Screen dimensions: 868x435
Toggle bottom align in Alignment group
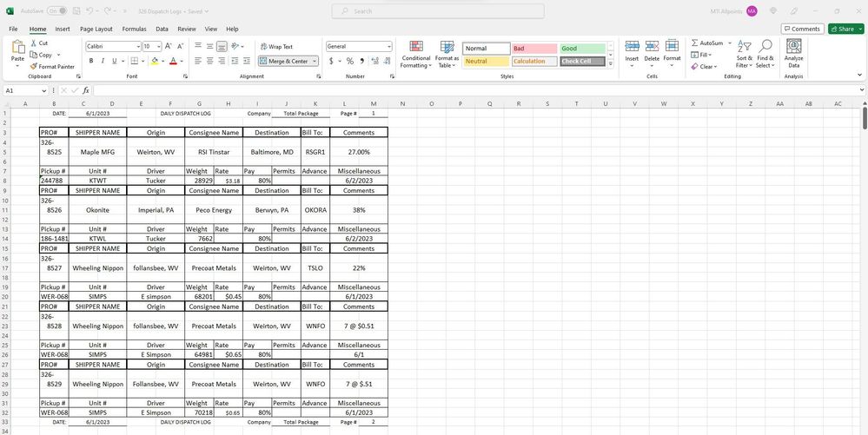(x=222, y=47)
